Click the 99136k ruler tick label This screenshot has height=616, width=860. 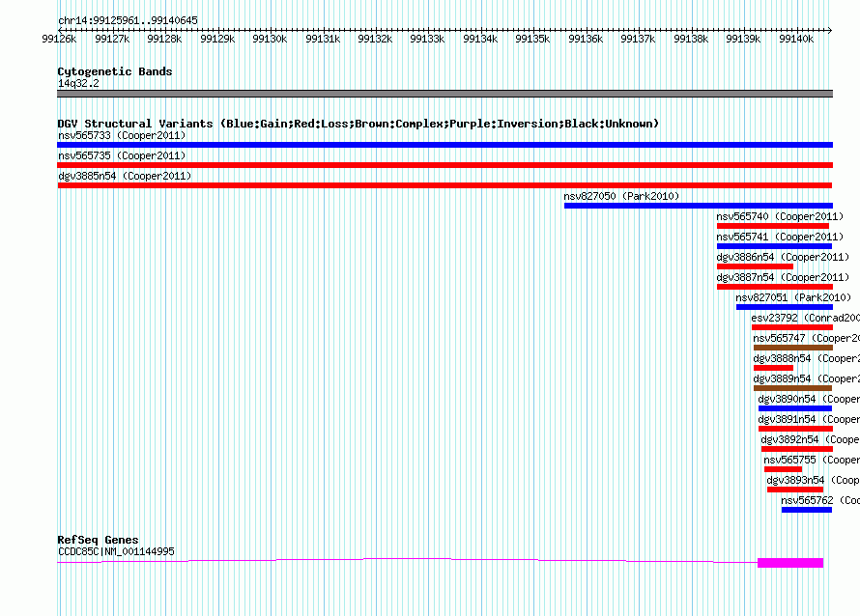(586, 39)
